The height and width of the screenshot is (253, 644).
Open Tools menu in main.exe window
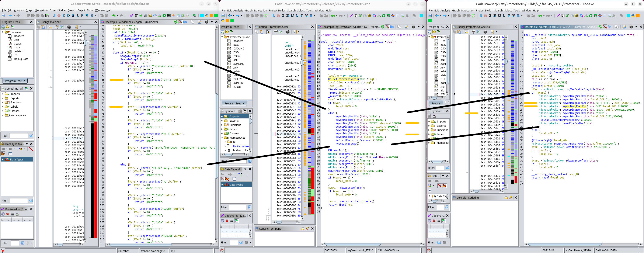coord(90,10)
